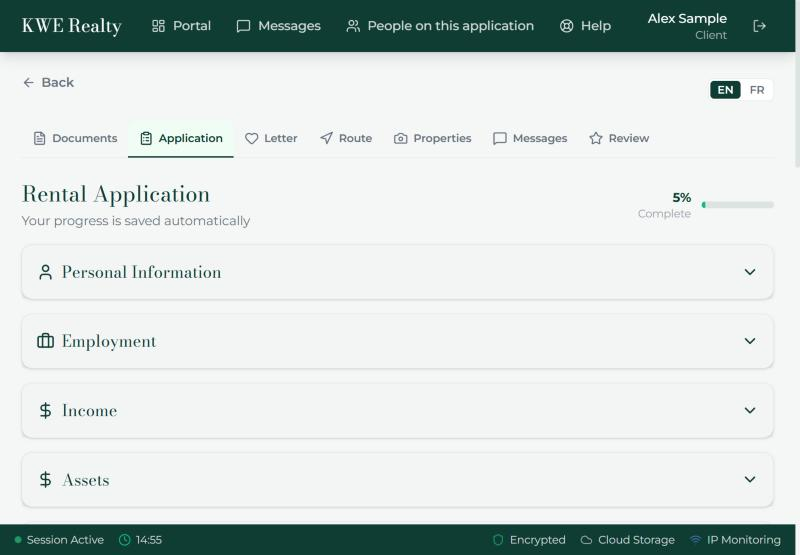This screenshot has width=800, height=555.
Task: Open the Letter tab
Action: coord(271,138)
